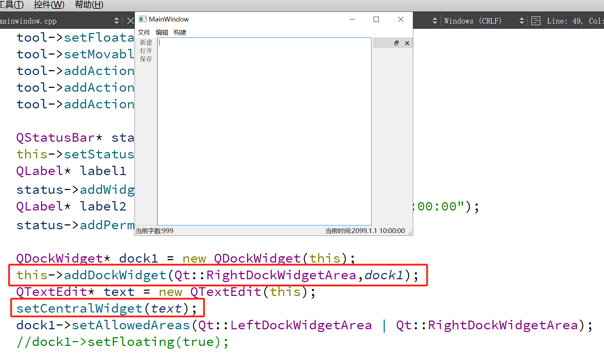
Task: Click the QStatusBar* sta code line
Action: [x=75, y=138]
